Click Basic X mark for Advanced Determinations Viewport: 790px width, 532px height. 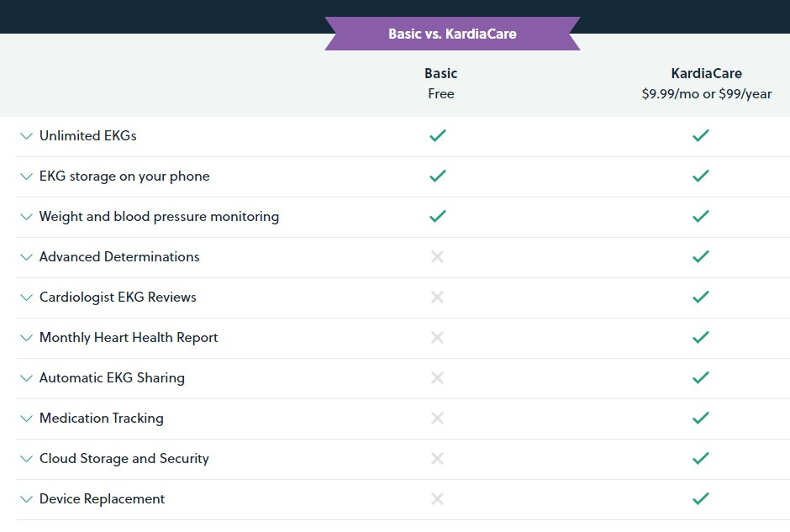[437, 256]
